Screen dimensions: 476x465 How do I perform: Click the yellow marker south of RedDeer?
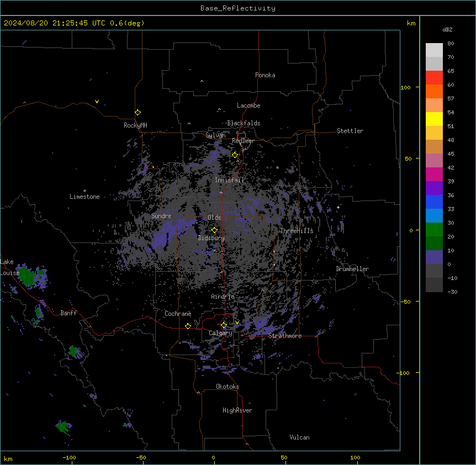[235, 155]
